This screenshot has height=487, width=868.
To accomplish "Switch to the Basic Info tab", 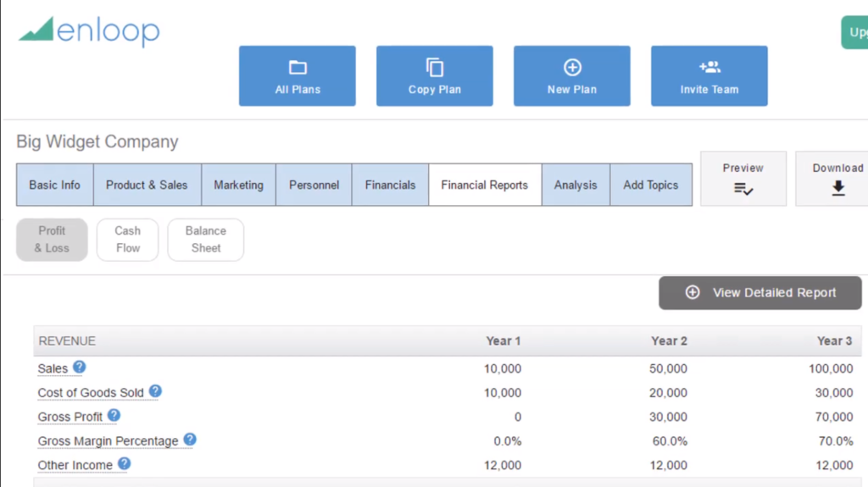I will [54, 185].
